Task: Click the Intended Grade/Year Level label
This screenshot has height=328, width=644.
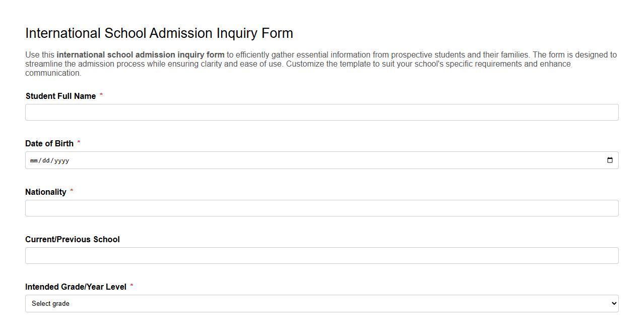Action: coord(76,287)
